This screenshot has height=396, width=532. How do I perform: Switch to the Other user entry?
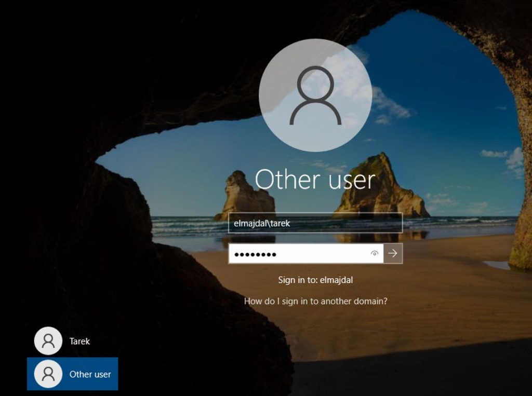[73, 374]
